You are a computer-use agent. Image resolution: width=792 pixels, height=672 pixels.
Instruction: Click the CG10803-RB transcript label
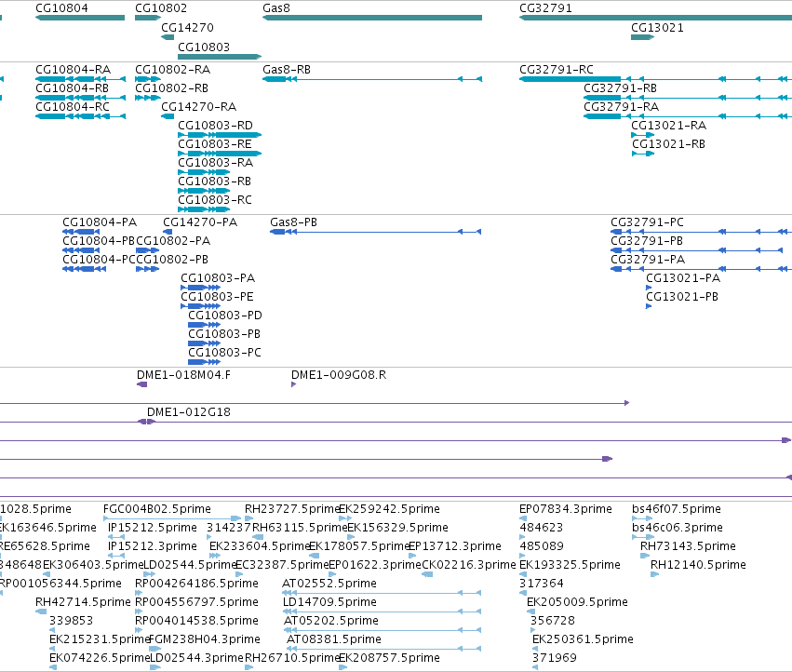(215, 181)
